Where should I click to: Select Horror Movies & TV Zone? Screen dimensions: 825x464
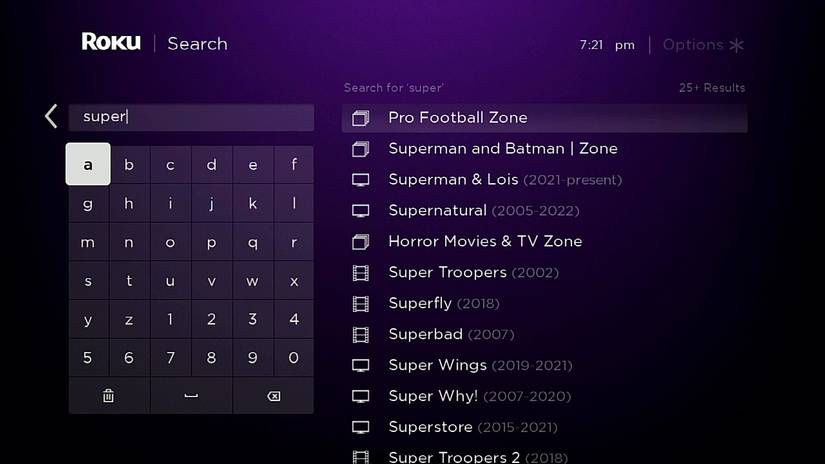click(x=484, y=242)
